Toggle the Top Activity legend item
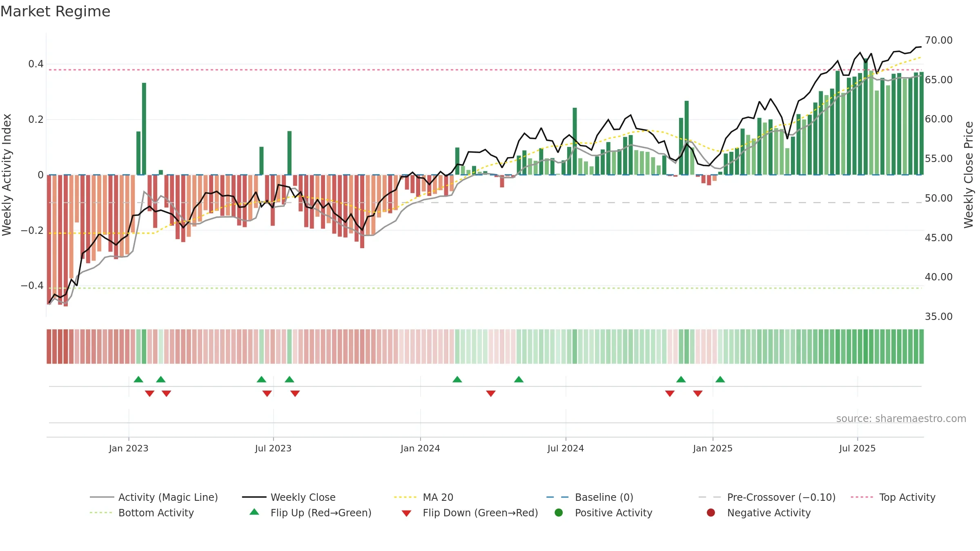Viewport: 980px width, 551px height. (x=893, y=497)
